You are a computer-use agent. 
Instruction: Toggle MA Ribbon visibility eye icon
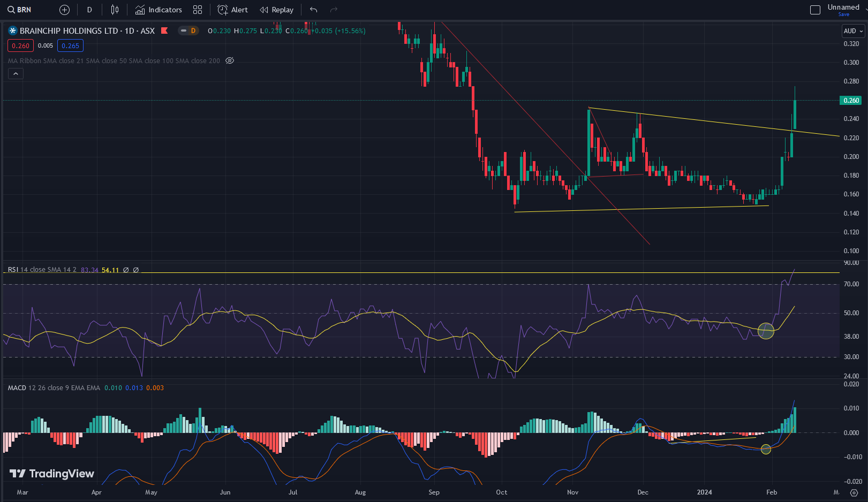[x=230, y=60]
